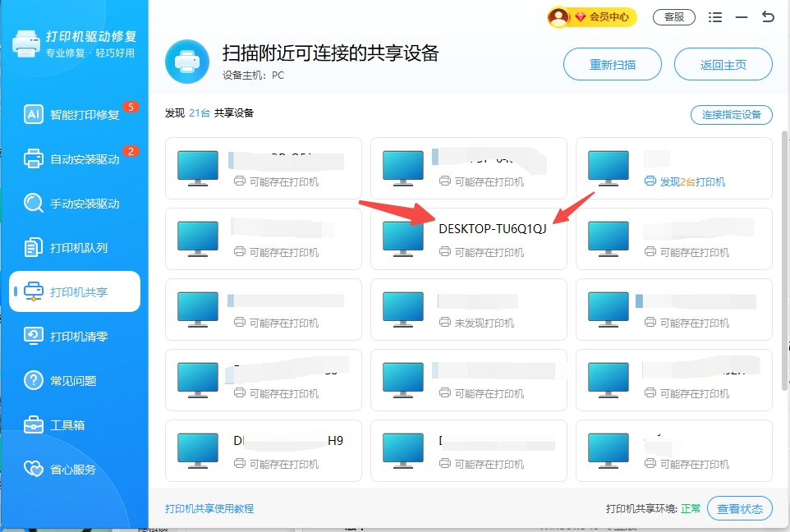Click 连接指定设备 button

731,115
